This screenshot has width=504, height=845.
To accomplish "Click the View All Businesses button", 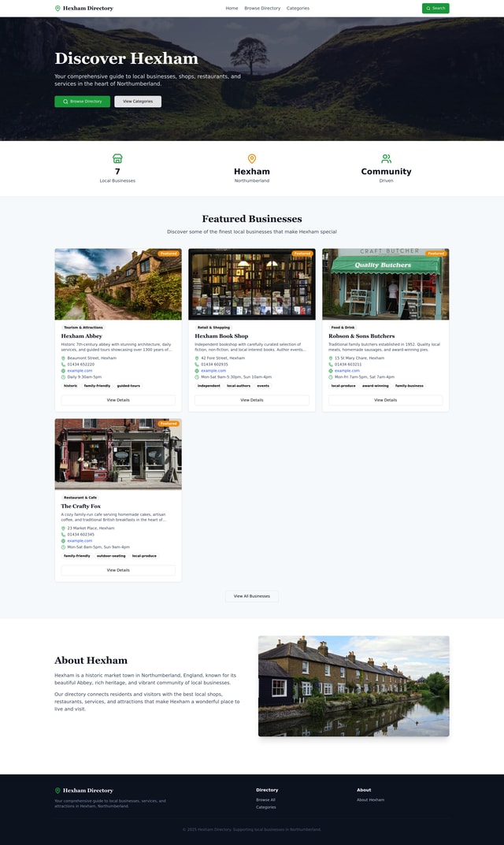I will pos(252,596).
